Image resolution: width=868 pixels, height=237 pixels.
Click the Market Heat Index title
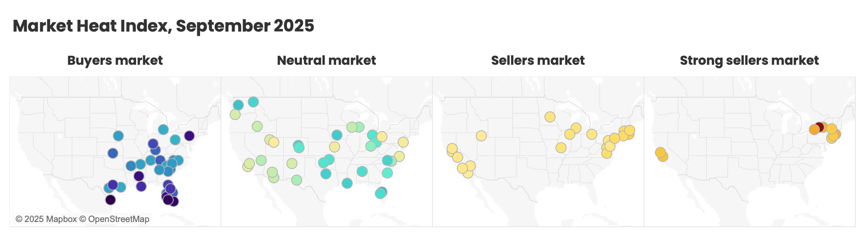coord(163,26)
